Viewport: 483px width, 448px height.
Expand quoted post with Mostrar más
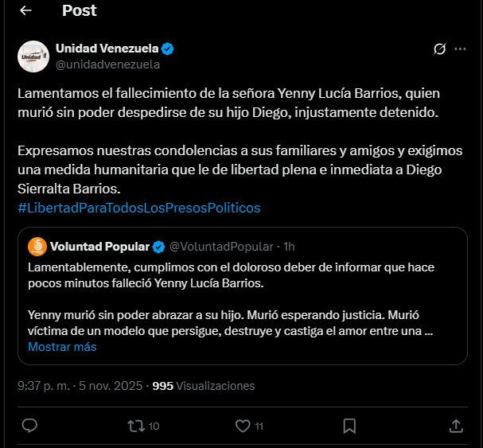tap(62, 347)
